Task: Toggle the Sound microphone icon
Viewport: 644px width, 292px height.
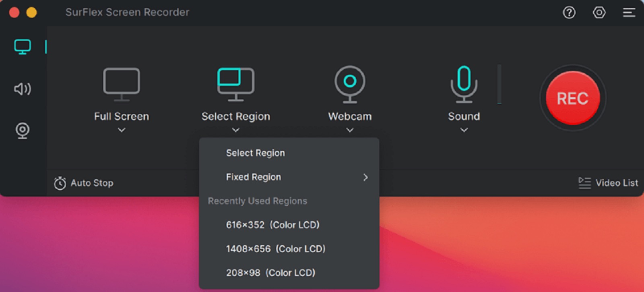Action: click(x=464, y=84)
